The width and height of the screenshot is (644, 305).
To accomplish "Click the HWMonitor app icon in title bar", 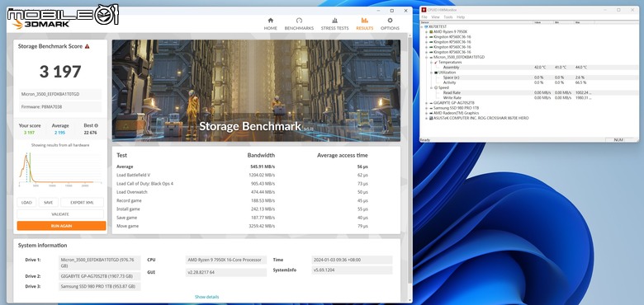I will (424, 10).
